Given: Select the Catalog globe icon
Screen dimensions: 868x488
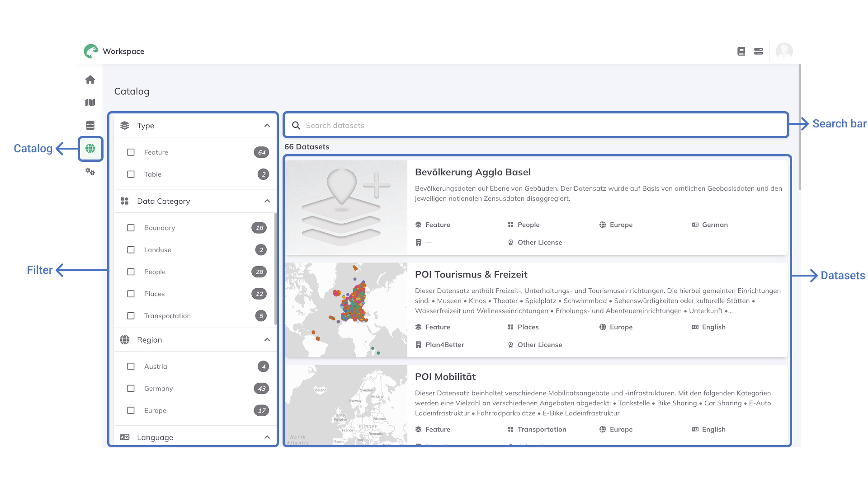Looking at the screenshot, I should pos(90,149).
